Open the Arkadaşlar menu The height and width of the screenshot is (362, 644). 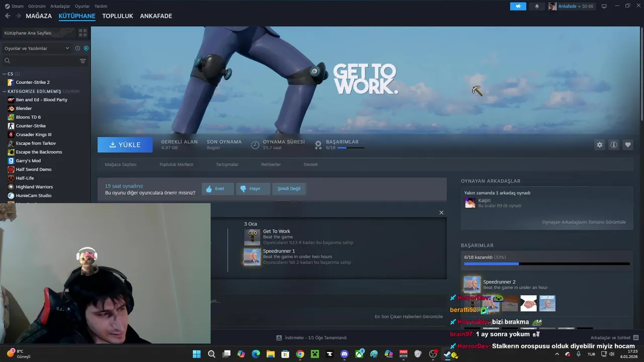[x=60, y=6]
